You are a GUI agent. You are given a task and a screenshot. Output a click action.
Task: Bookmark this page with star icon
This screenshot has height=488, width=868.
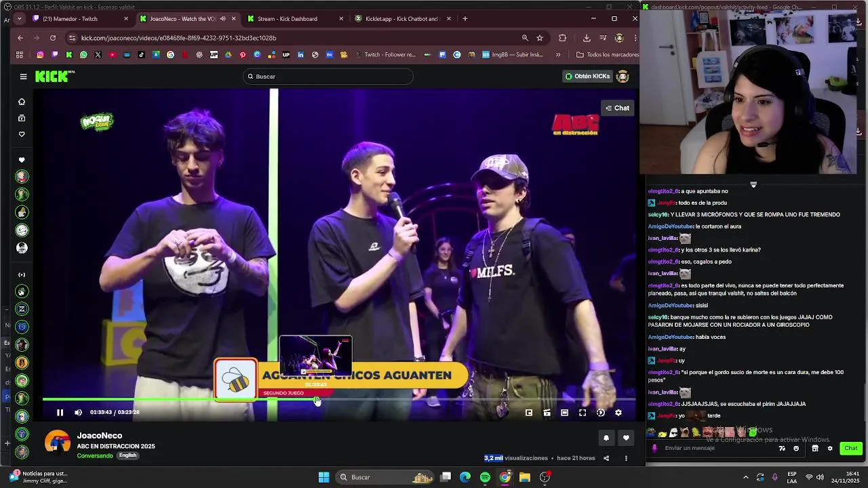coord(540,38)
